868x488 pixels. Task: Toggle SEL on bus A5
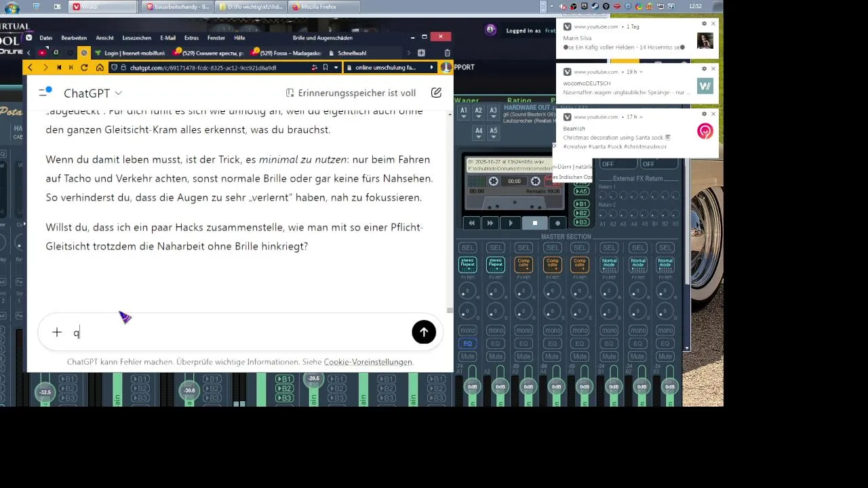click(580, 248)
